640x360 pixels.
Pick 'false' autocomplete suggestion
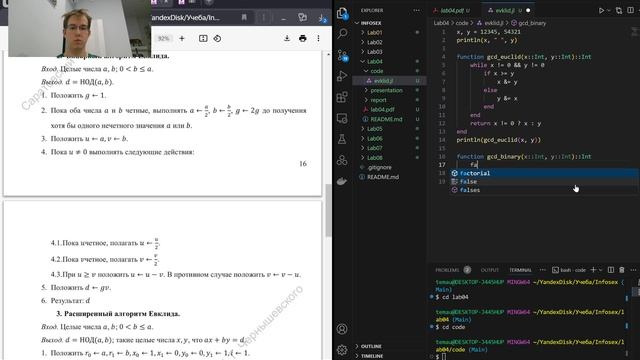[x=544, y=182]
